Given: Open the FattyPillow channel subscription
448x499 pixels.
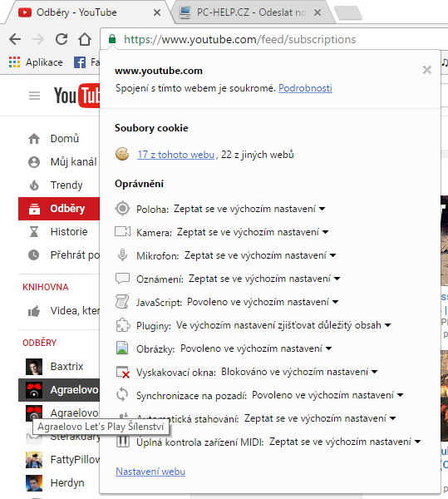Looking at the screenshot, I should (x=59, y=460).
